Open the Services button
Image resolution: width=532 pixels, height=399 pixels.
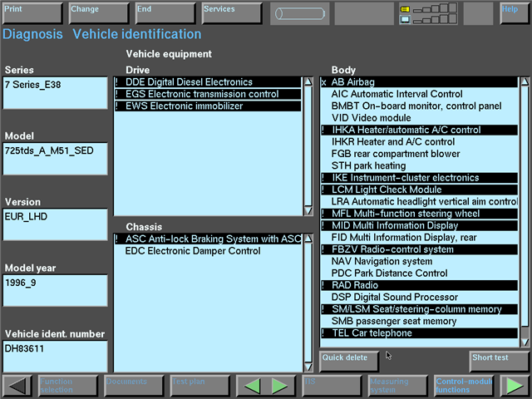pyautogui.click(x=232, y=13)
